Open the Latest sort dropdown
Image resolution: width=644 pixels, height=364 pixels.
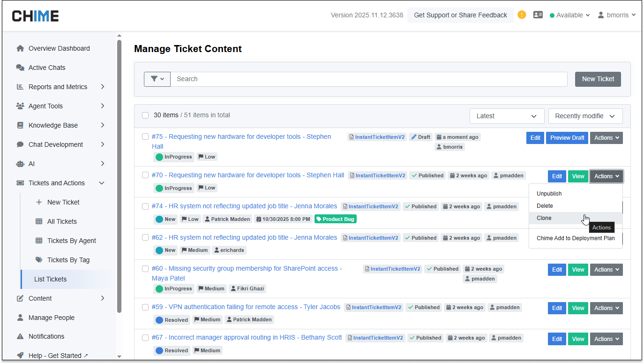pos(507,116)
